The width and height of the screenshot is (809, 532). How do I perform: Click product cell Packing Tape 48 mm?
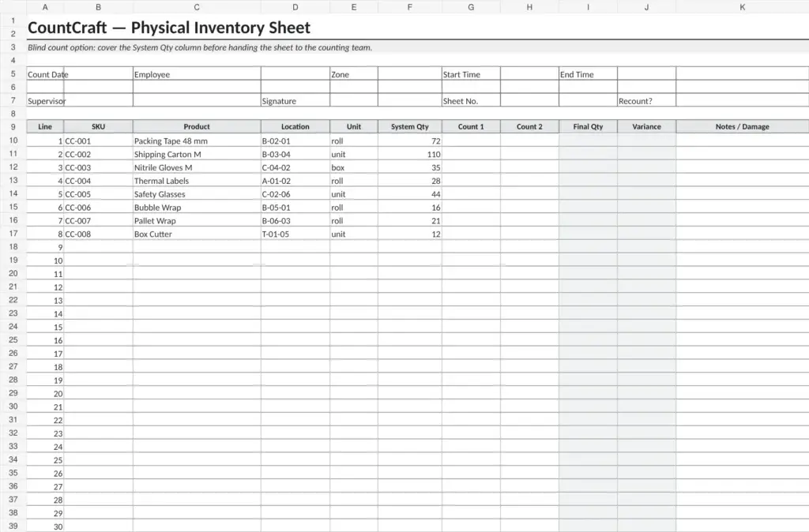pos(197,140)
